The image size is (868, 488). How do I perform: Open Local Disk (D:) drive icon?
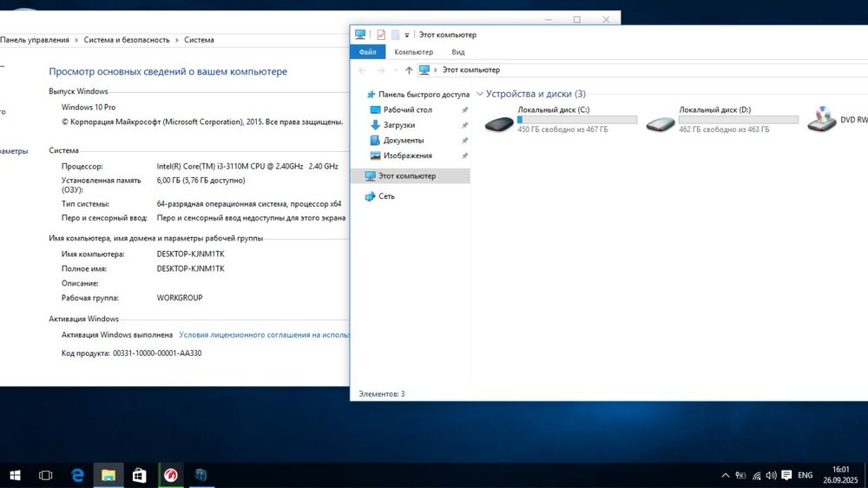coord(661,123)
